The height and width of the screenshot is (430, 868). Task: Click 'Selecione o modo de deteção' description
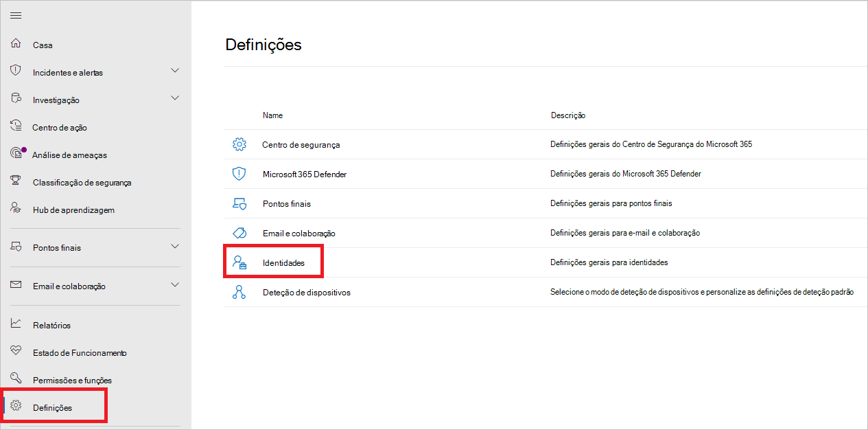coord(702,292)
